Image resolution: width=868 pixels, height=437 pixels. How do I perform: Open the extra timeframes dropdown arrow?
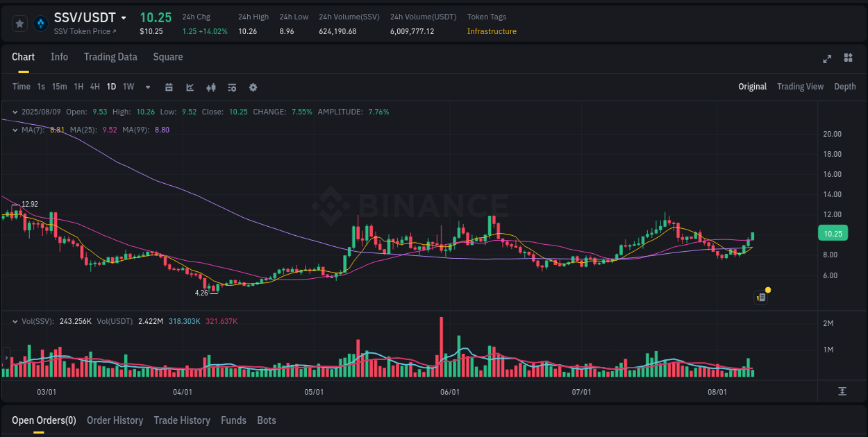147,87
